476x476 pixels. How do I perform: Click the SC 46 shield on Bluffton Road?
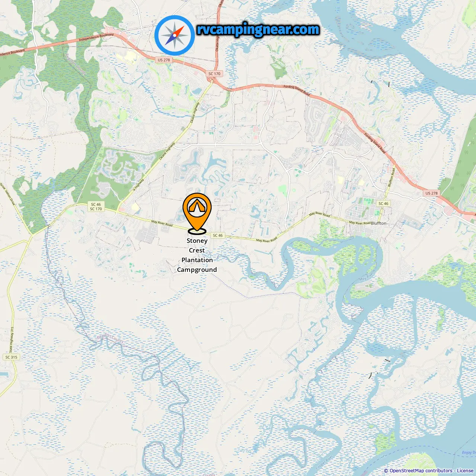pos(383,203)
